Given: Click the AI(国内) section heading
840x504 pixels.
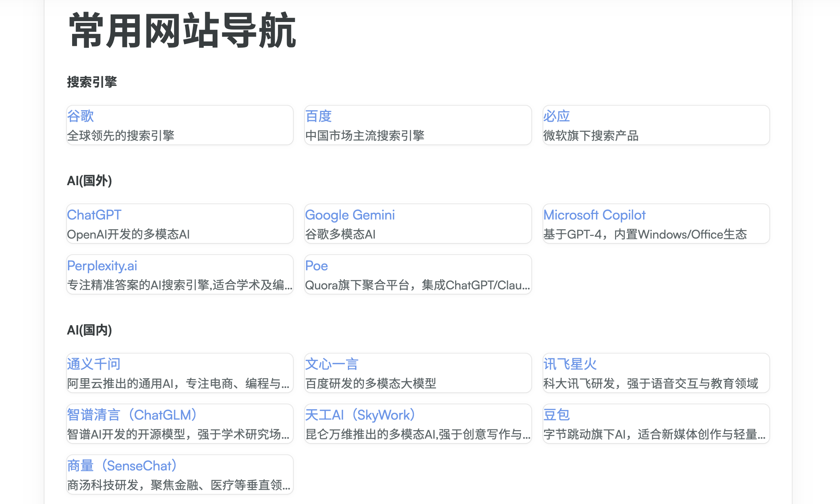Looking at the screenshot, I should click(89, 330).
